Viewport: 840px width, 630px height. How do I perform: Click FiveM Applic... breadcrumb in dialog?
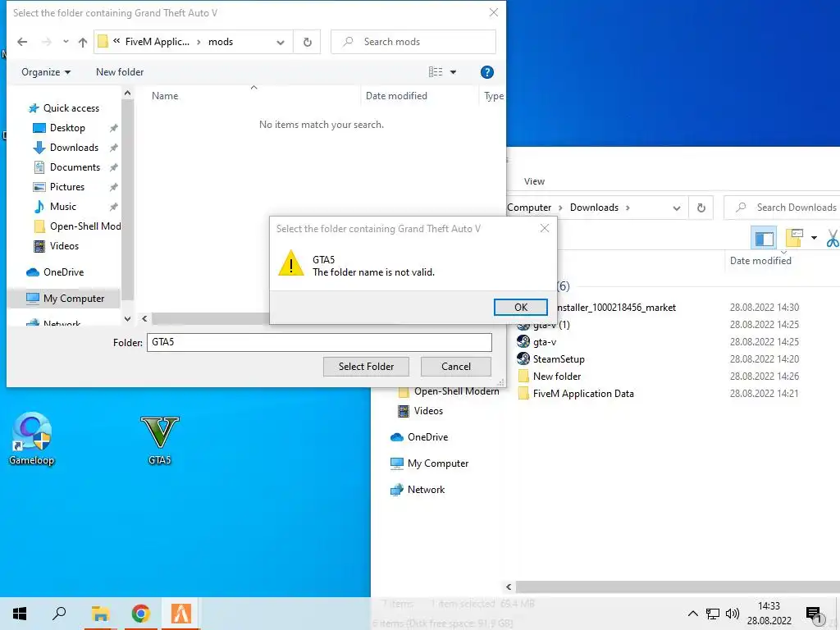157,42
